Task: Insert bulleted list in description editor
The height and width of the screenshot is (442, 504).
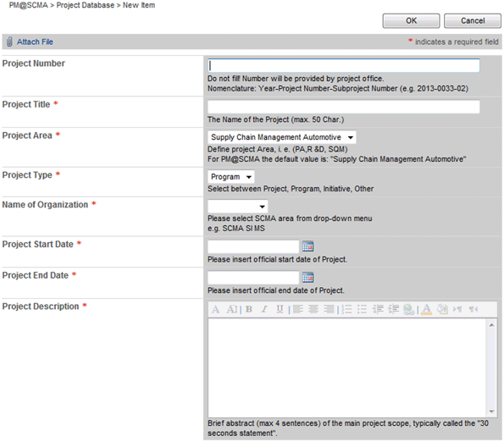Action: [362, 309]
